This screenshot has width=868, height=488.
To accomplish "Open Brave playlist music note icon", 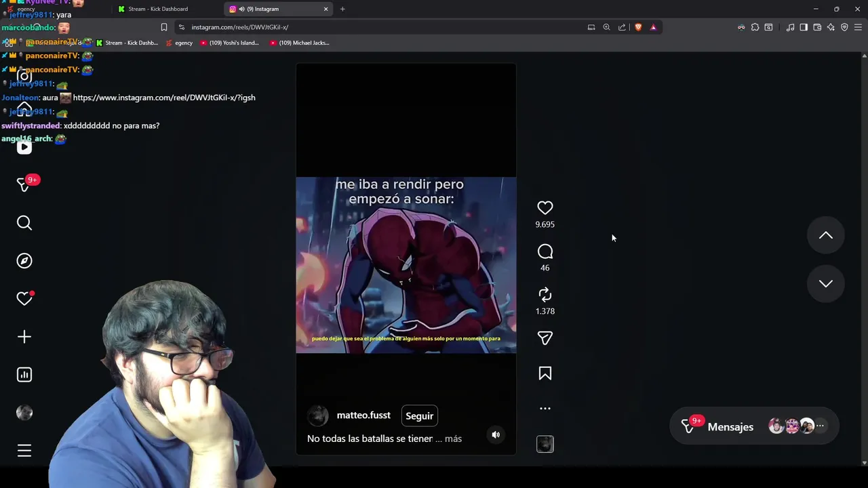I will pyautogui.click(x=790, y=27).
